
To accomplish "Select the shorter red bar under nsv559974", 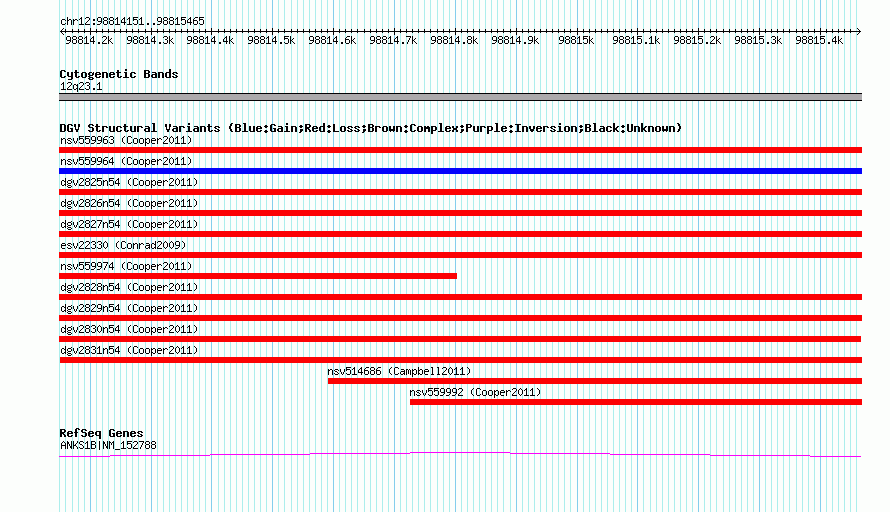I will (258, 276).
